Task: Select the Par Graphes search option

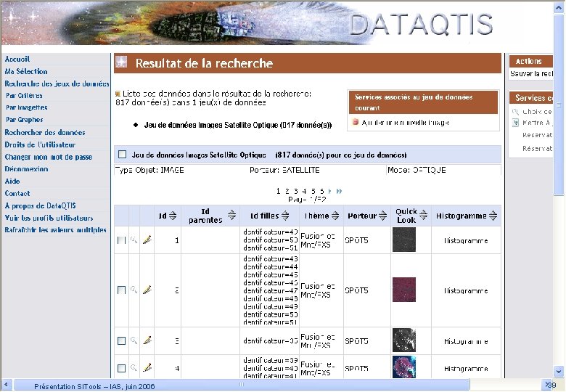Action: point(24,120)
